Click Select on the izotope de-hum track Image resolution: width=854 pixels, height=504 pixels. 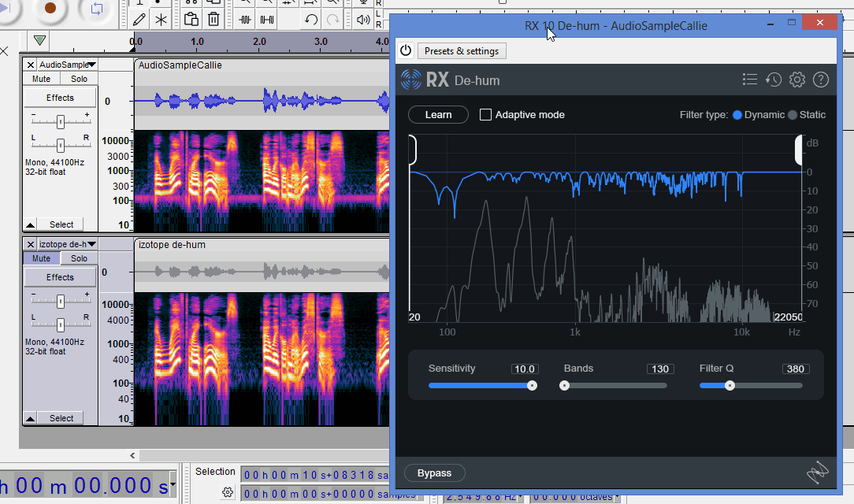pos(61,418)
